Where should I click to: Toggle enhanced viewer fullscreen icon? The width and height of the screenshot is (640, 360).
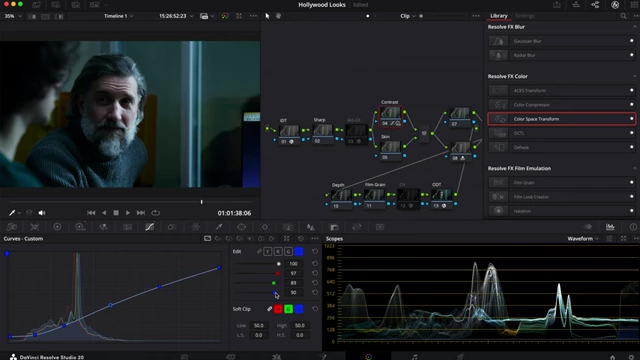pos(239,16)
